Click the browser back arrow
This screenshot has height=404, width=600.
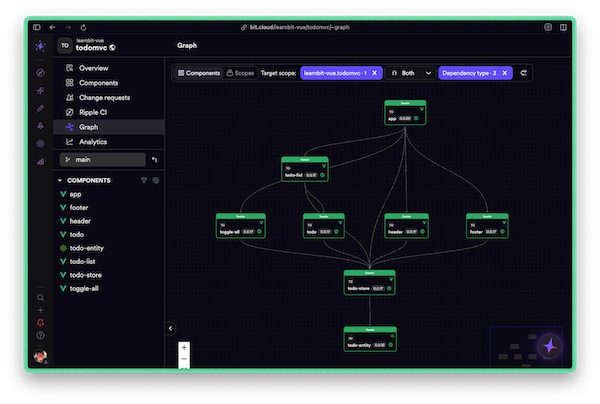(x=52, y=27)
